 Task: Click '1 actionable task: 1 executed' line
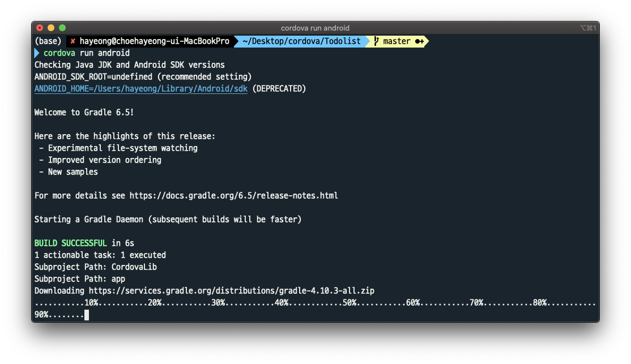tap(100, 255)
